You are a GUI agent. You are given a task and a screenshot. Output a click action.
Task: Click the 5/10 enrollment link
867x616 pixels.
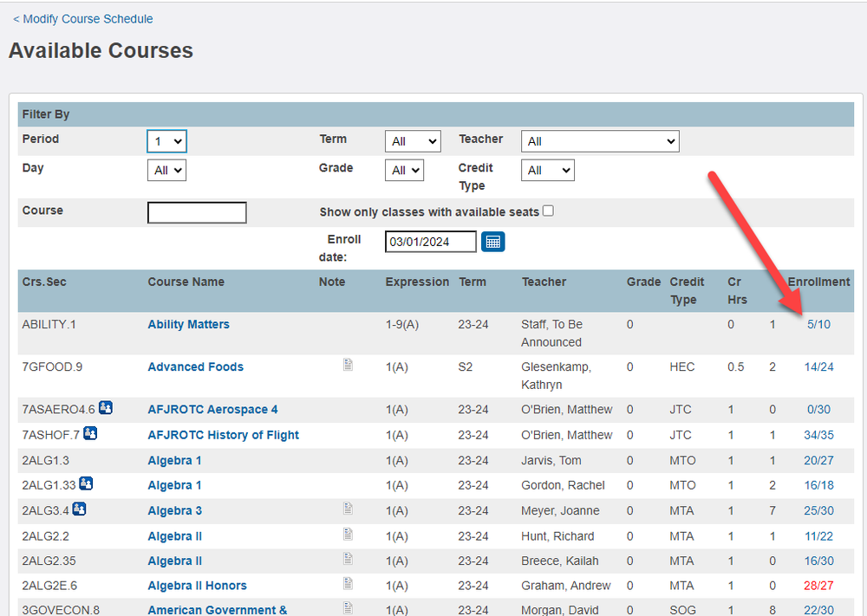(x=819, y=324)
